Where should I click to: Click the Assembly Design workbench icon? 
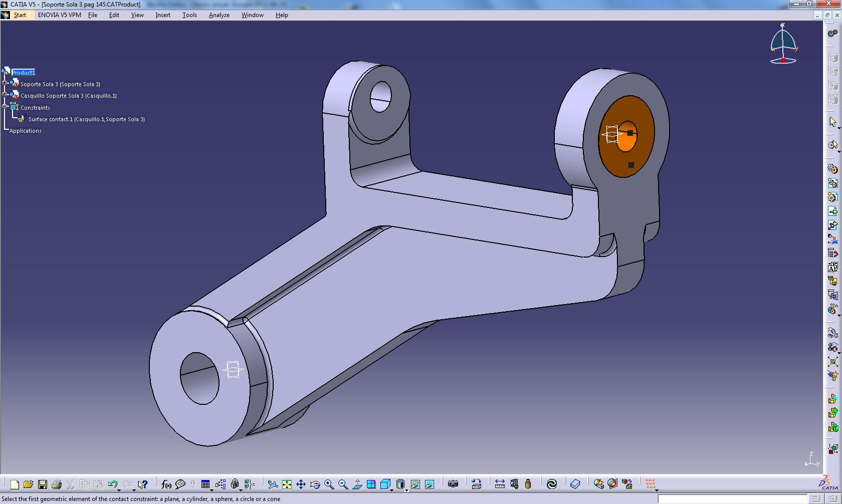point(832,34)
